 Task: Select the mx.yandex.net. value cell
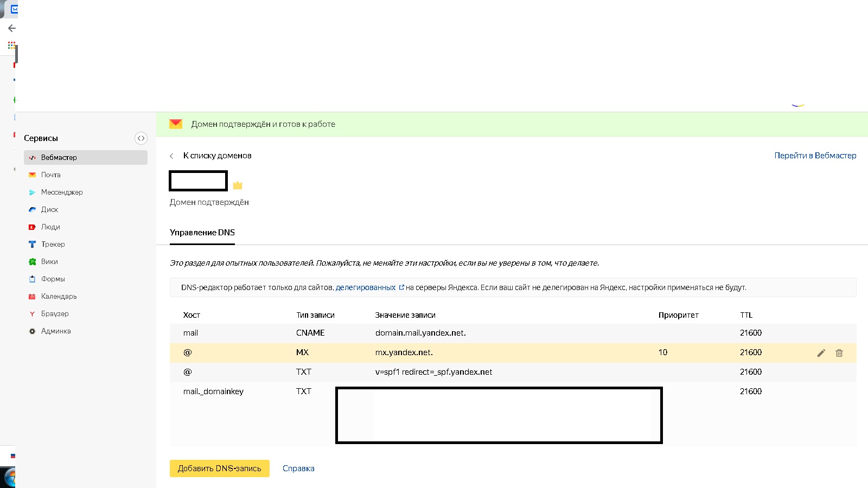[404, 352]
